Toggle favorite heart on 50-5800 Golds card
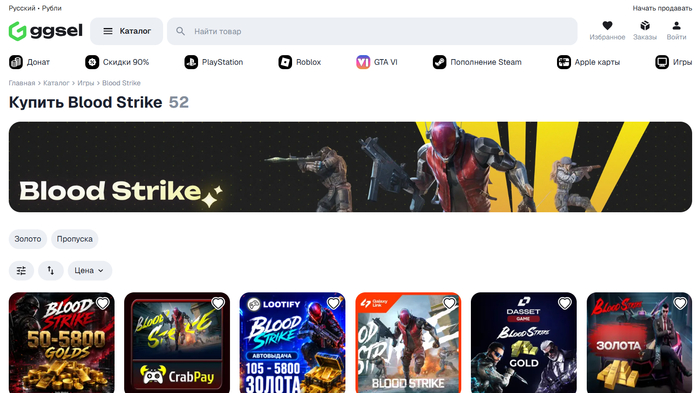The width and height of the screenshot is (700, 393). pyautogui.click(x=103, y=304)
